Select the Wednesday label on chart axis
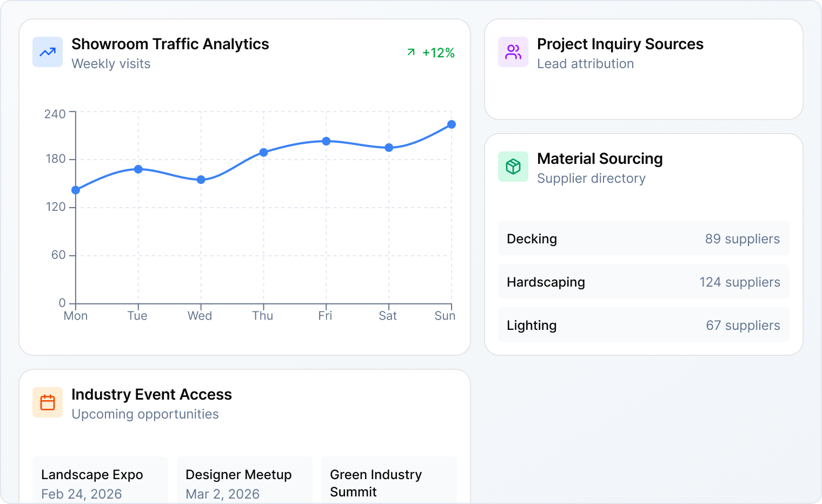 [200, 316]
